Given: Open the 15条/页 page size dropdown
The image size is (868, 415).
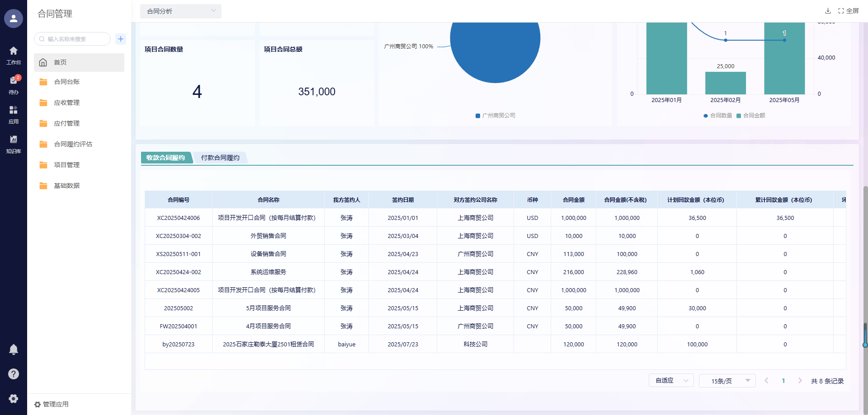Looking at the screenshot, I should coord(727,381).
